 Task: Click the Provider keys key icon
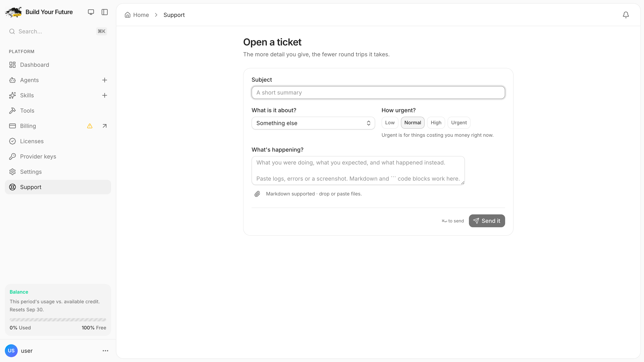(12, 156)
